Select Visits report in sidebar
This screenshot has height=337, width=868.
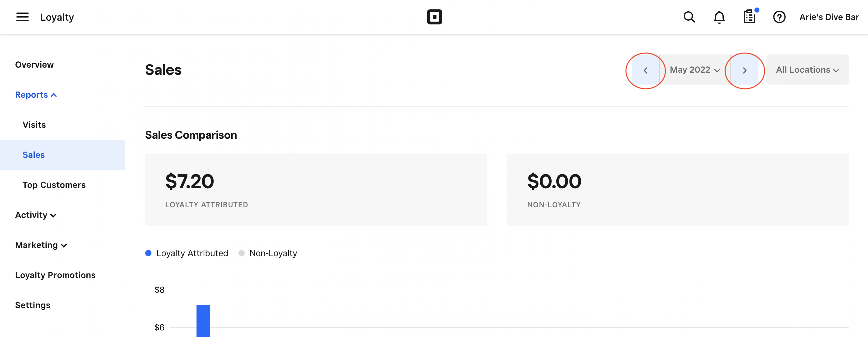pos(34,125)
